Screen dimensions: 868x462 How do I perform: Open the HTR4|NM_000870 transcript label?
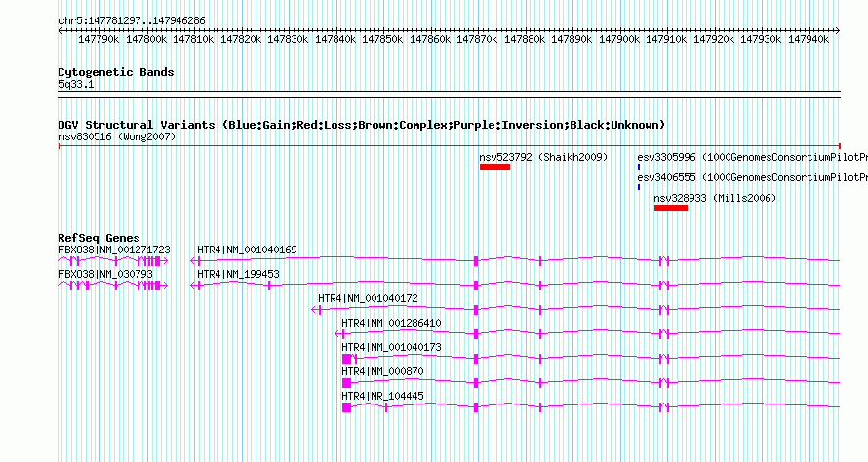coord(382,371)
